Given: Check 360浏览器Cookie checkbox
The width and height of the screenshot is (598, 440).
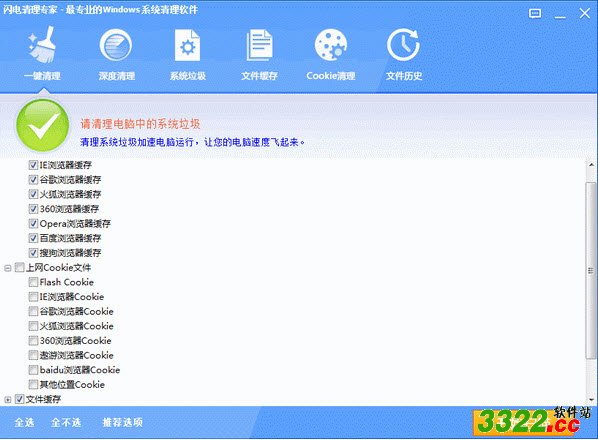Looking at the screenshot, I should [x=34, y=340].
